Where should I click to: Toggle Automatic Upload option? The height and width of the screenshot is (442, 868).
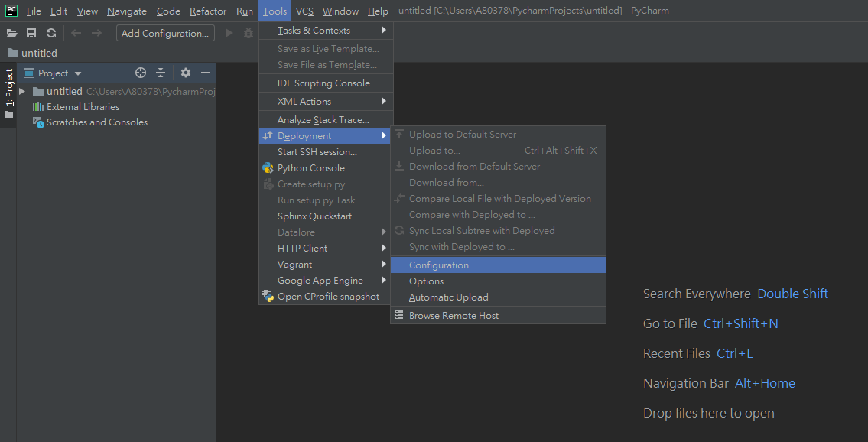498,297
